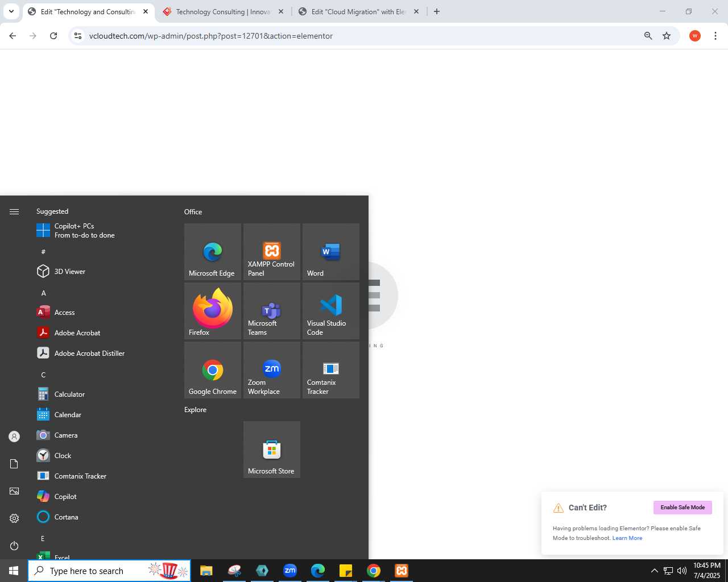Open Zoom from the taskbar
This screenshot has width=728, height=582.
click(290, 571)
